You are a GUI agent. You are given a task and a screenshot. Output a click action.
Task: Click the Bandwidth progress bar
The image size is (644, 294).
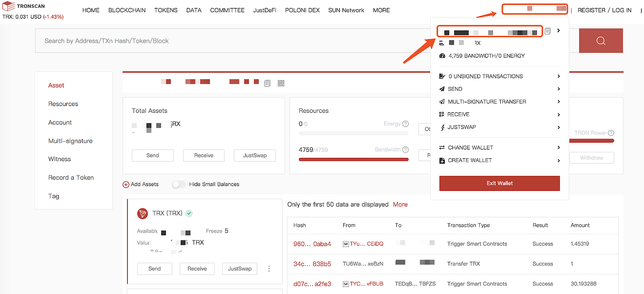(353, 159)
